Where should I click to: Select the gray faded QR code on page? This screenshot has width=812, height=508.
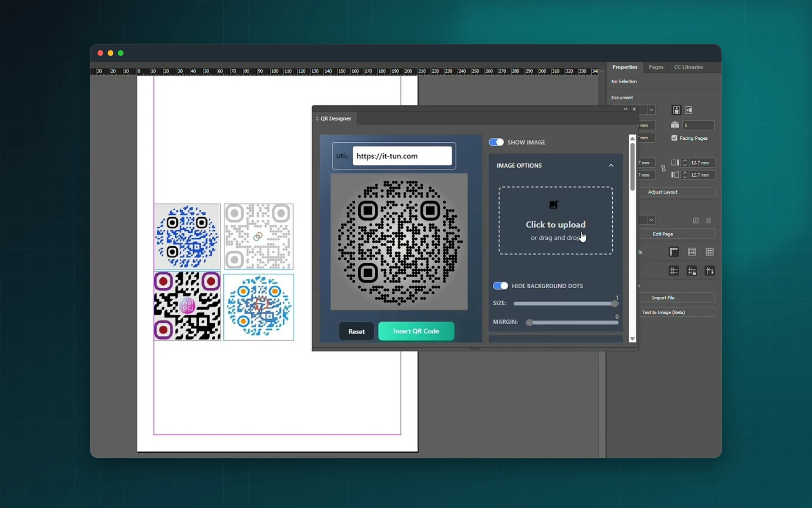(x=258, y=237)
